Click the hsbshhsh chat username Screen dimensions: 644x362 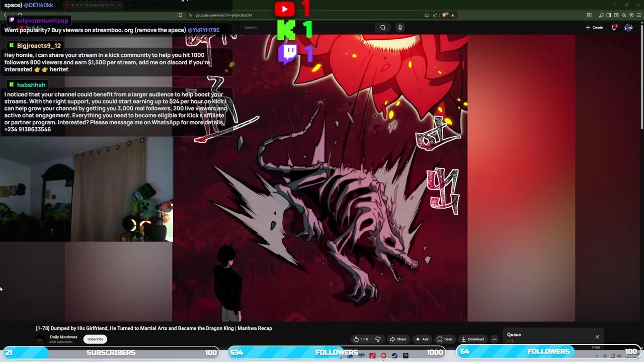[31, 85]
